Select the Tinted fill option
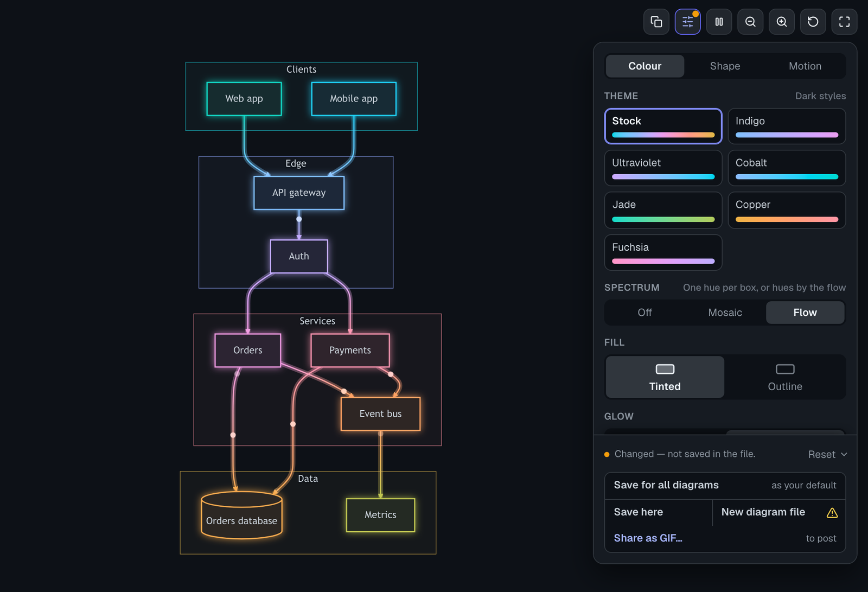This screenshot has width=868, height=592. point(665,377)
